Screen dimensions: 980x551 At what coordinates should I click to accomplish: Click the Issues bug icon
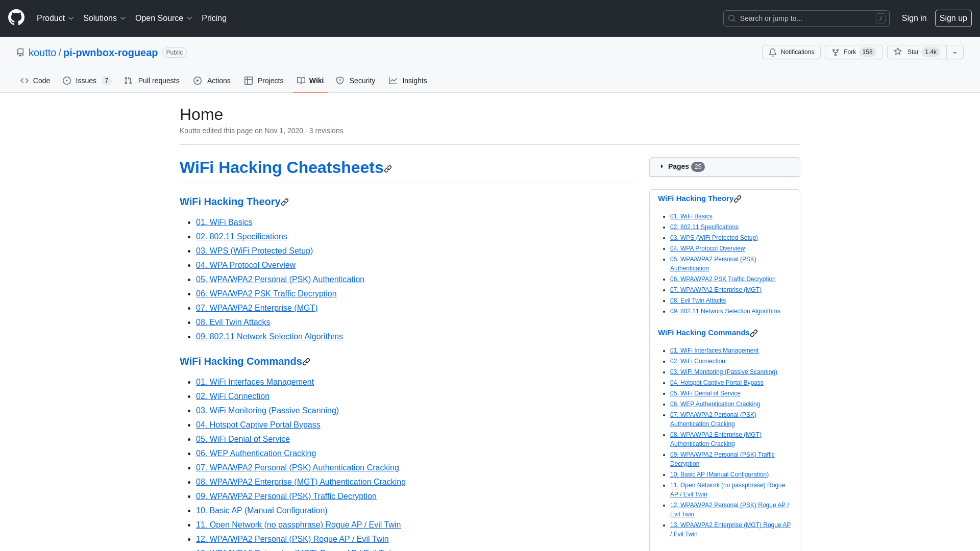[67, 81]
